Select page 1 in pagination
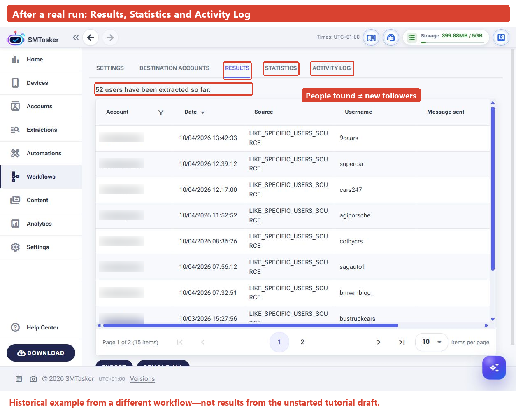 [x=279, y=342]
